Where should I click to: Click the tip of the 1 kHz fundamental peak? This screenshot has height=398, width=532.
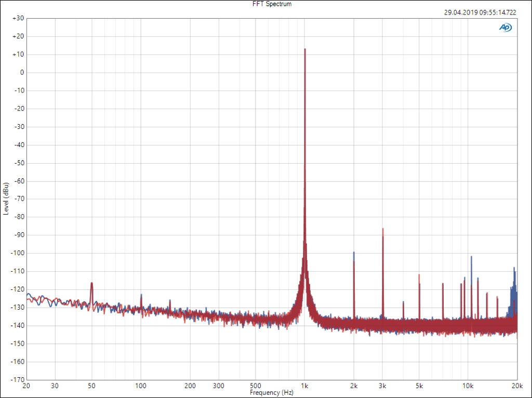305,49
